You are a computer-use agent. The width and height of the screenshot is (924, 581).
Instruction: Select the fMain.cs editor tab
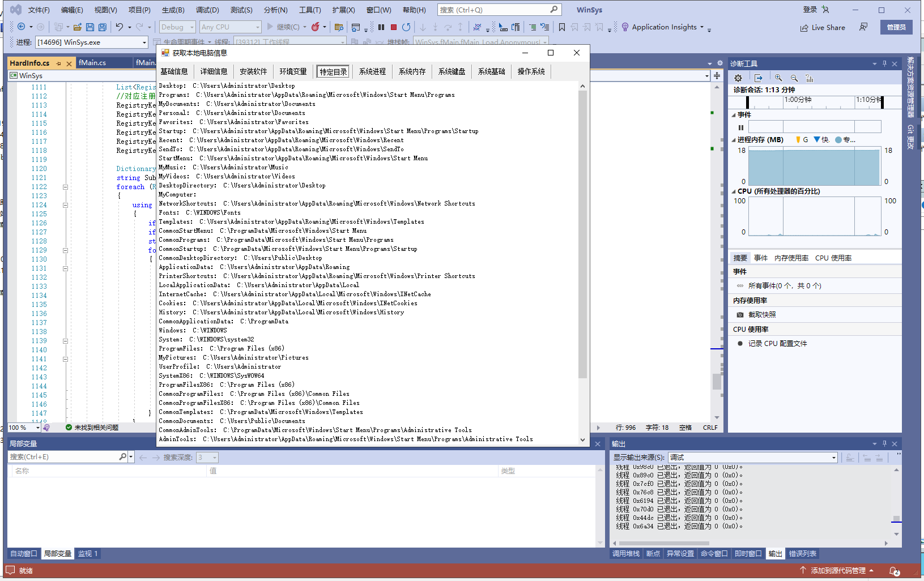click(92, 63)
